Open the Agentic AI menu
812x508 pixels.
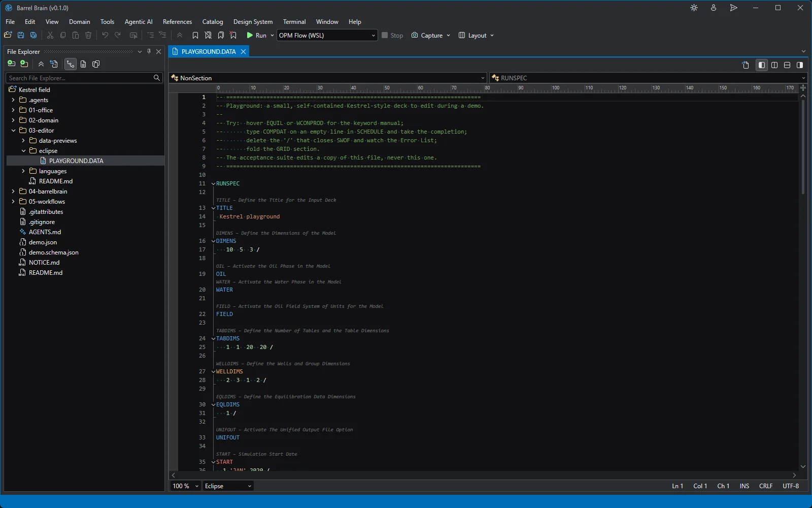coord(139,22)
